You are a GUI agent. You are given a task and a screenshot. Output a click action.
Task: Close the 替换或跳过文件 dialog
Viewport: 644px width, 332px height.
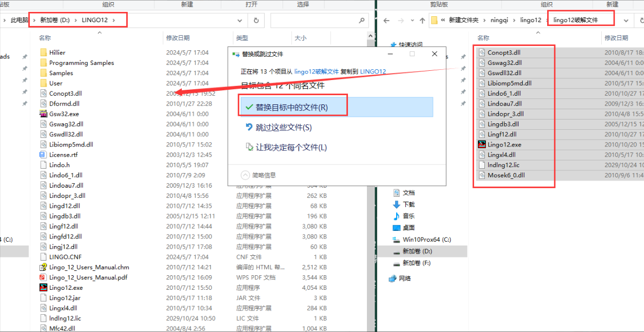(434, 54)
